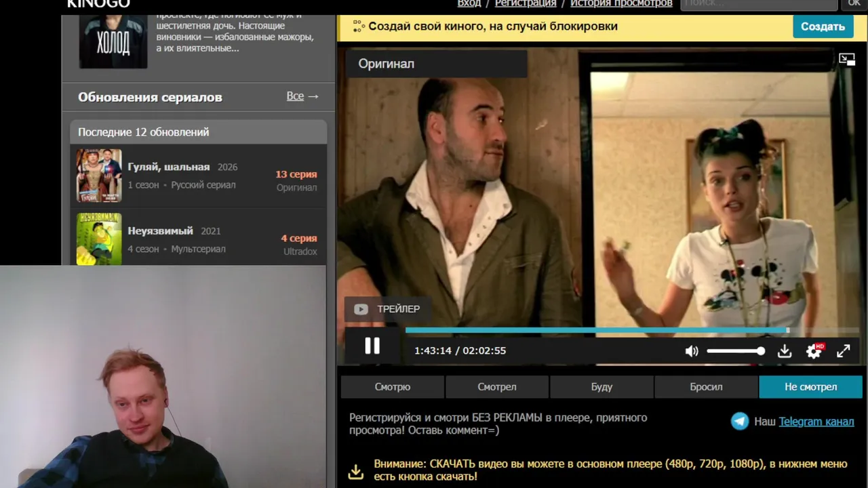Click Последние 12 обновлений heading
The image size is (868, 488).
[x=144, y=132]
